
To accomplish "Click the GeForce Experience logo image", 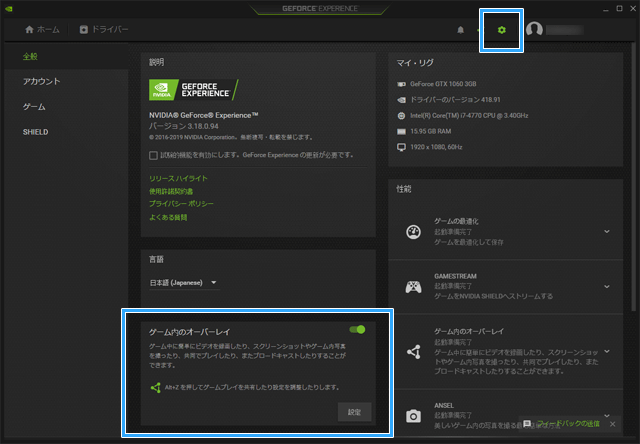I will click(193, 90).
